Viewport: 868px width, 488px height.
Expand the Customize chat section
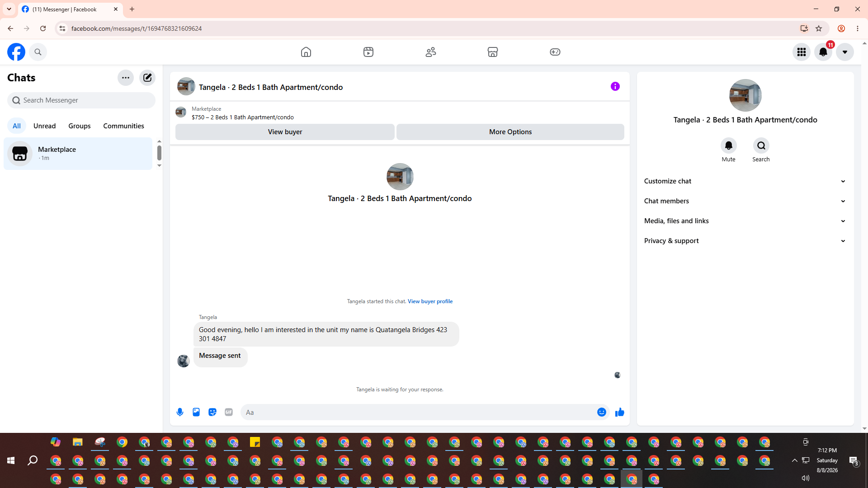point(745,181)
